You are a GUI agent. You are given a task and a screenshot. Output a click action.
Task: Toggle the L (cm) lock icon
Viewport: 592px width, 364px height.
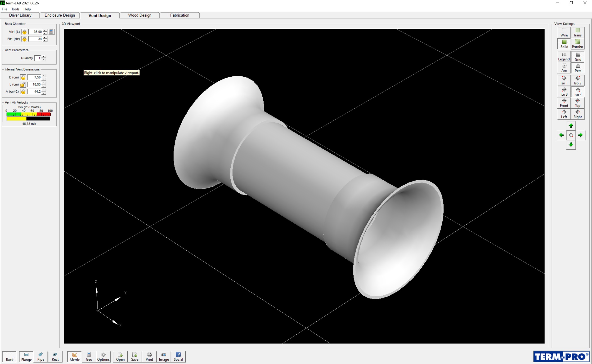pos(23,84)
